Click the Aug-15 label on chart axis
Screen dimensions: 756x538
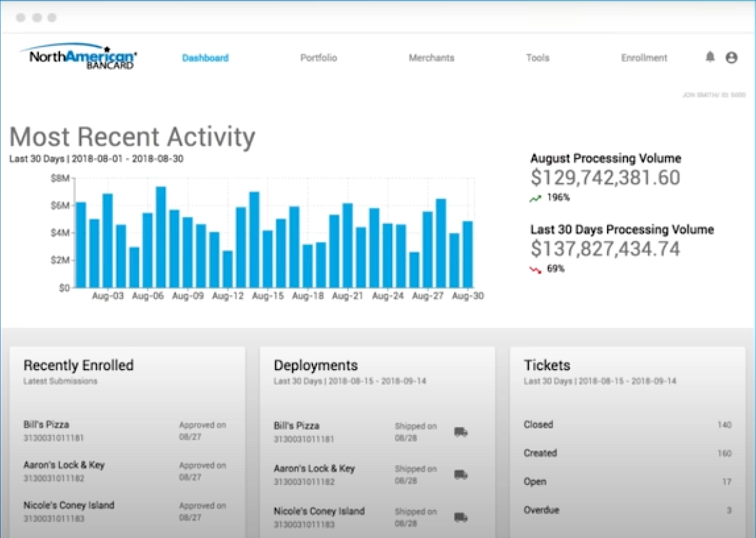[x=268, y=297]
